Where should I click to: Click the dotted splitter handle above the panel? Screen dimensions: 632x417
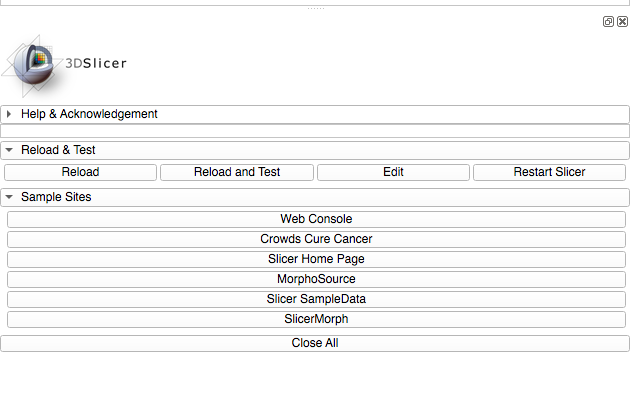coord(316,9)
